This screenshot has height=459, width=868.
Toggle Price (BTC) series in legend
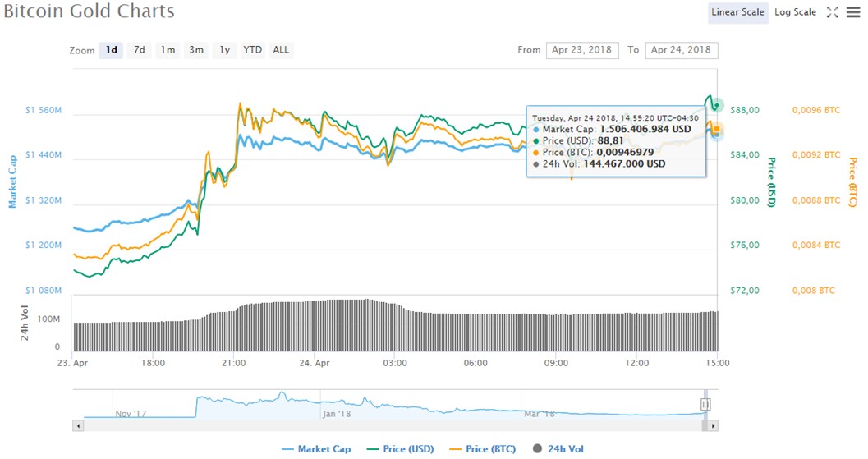point(483,449)
